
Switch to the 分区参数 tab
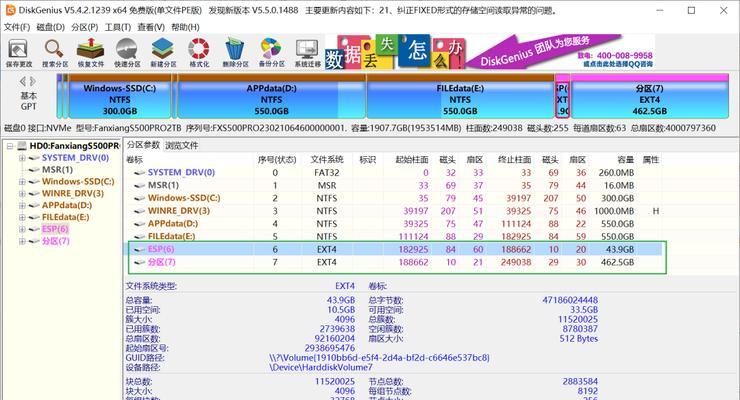(x=143, y=145)
